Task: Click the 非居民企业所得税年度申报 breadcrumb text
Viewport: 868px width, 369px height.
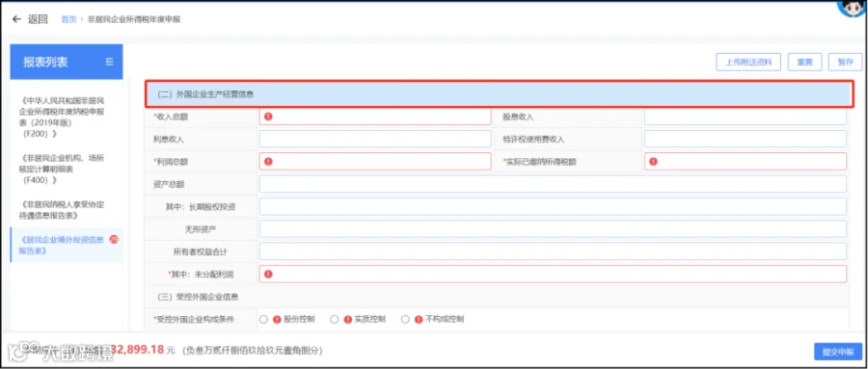Action: (x=134, y=19)
